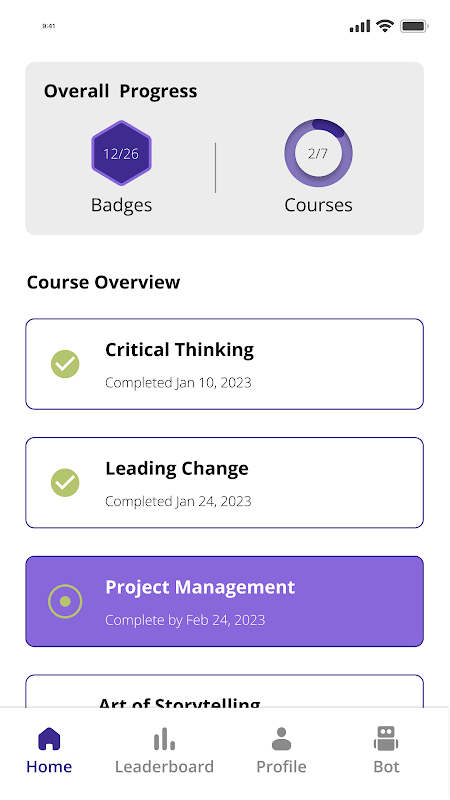Viewport: 450px width, 800px height.
Task: Tap the Badges label
Action: point(121,205)
